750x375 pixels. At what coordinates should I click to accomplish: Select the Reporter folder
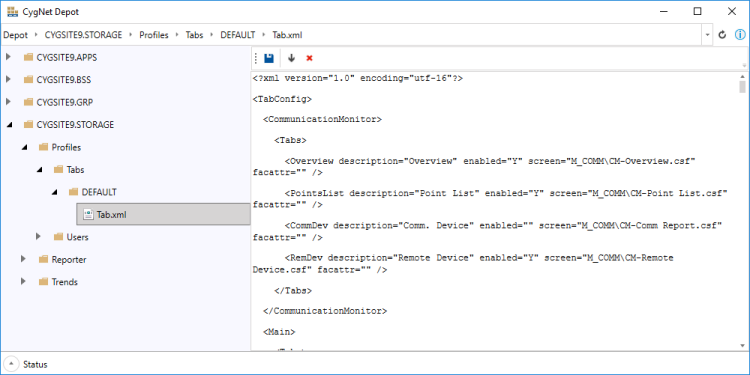click(x=69, y=260)
